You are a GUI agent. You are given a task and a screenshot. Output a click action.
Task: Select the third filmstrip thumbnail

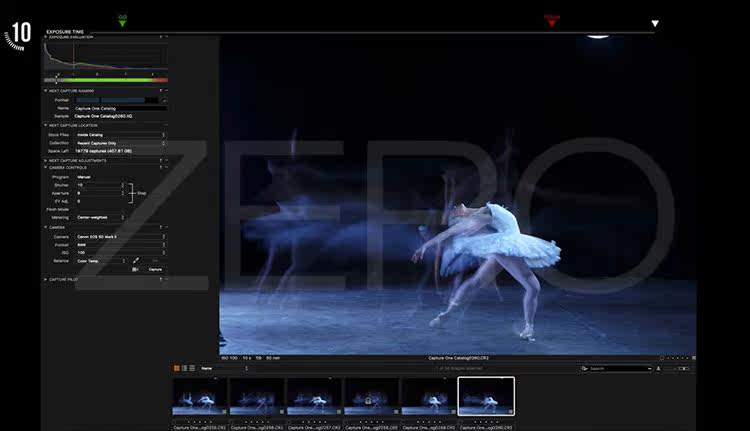pyautogui.click(x=314, y=397)
